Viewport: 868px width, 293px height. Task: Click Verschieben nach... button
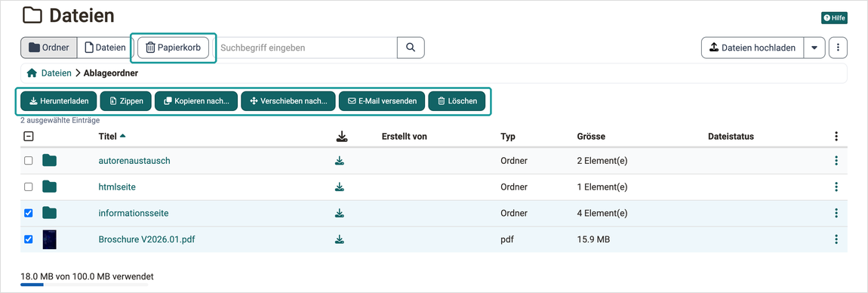pyautogui.click(x=288, y=101)
